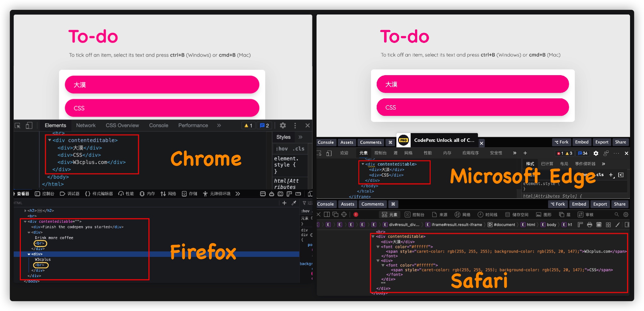Image resolution: width=644 pixels, height=311 pixels.
Task: Open Firefox 无障碍环境 accessibility tab
Action: [217, 194]
